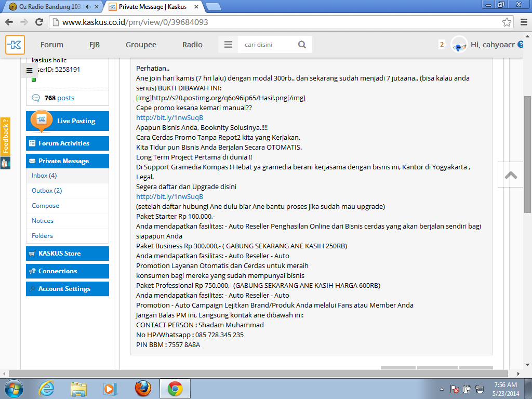
Task: Click the scroll-down arrow of the vertical scrollbar
Action: (528, 365)
